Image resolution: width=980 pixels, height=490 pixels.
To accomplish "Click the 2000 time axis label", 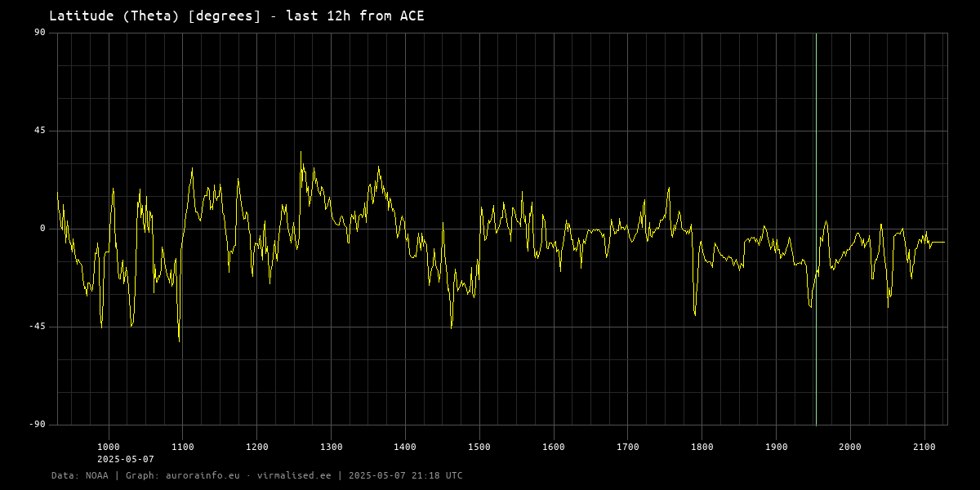I will (x=850, y=447).
